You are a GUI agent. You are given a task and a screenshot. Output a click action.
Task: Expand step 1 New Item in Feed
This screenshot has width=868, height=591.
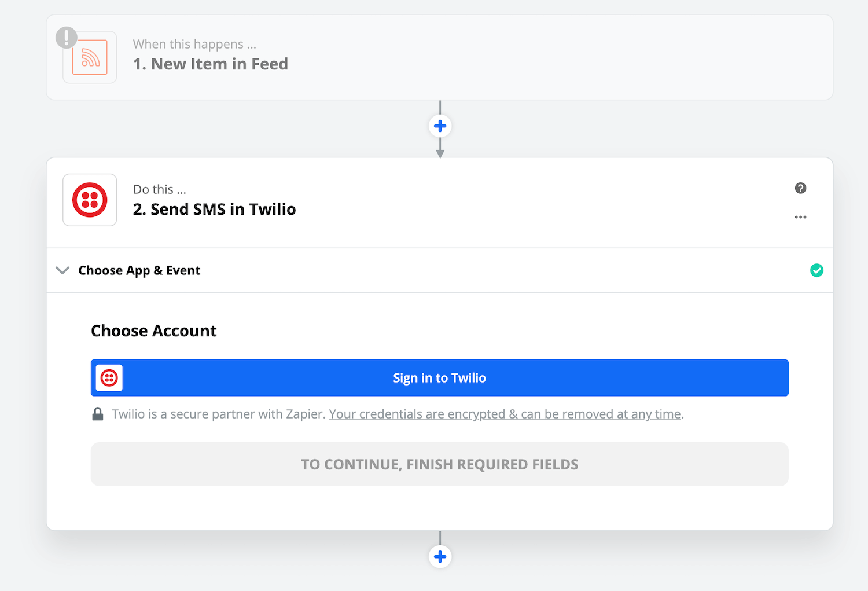(x=440, y=57)
